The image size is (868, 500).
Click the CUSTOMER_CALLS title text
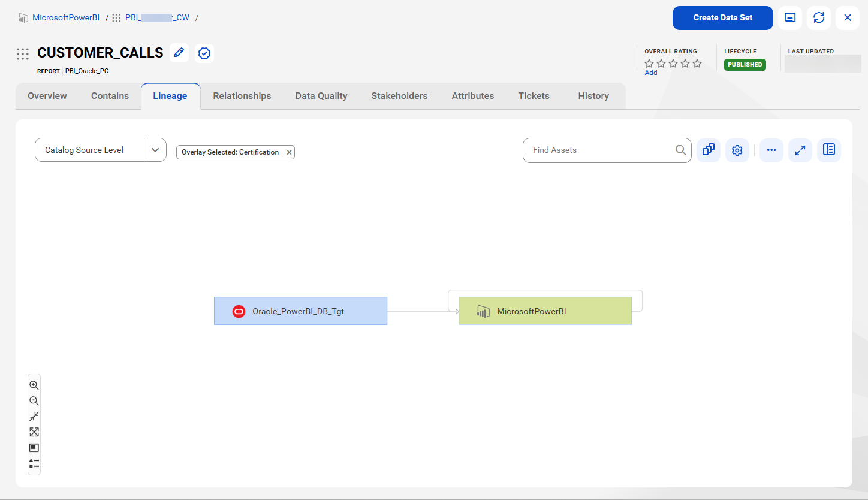pyautogui.click(x=100, y=53)
